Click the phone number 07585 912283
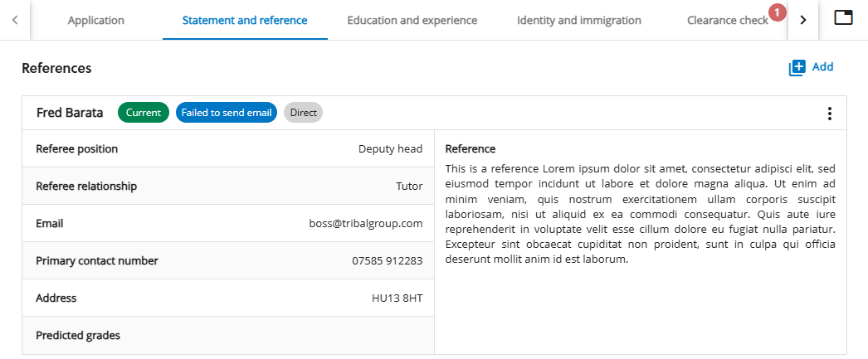 [387, 260]
